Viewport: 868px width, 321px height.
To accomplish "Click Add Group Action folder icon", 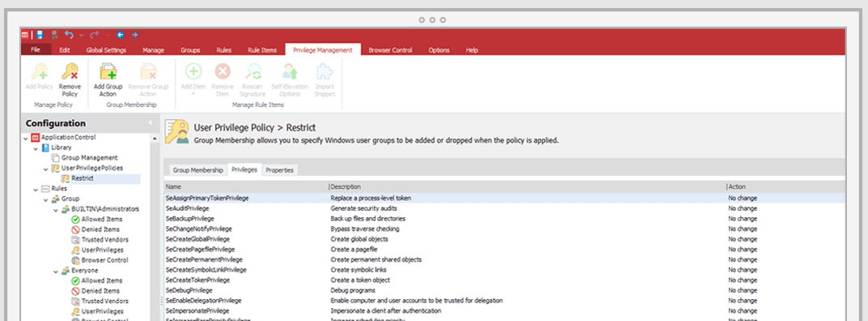I will tap(108, 71).
